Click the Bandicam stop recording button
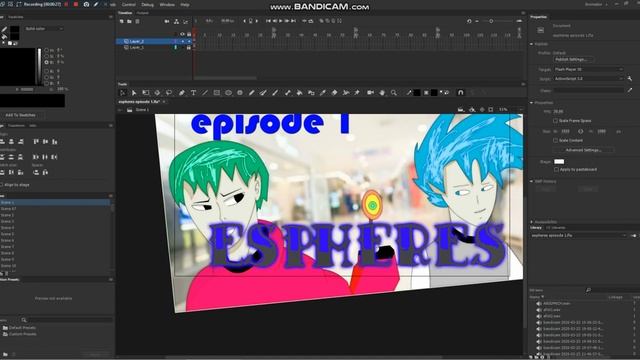640x360 pixels. pos(76,4)
